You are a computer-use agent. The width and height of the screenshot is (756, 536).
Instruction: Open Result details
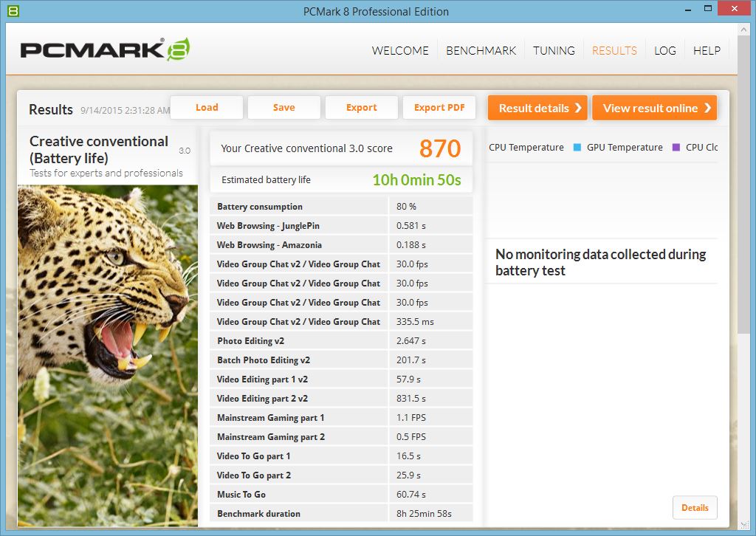537,108
